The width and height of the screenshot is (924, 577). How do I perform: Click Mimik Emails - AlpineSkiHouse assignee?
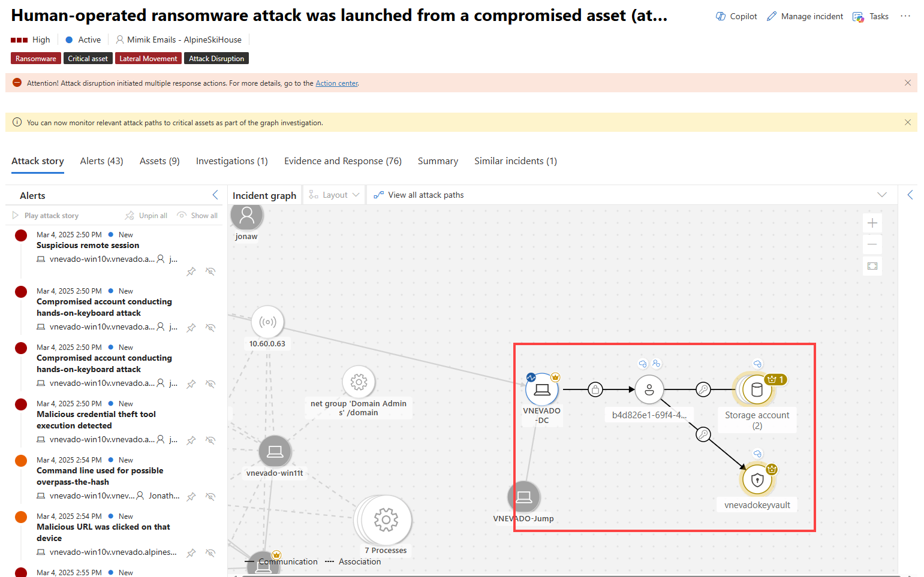(x=179, y=40)
